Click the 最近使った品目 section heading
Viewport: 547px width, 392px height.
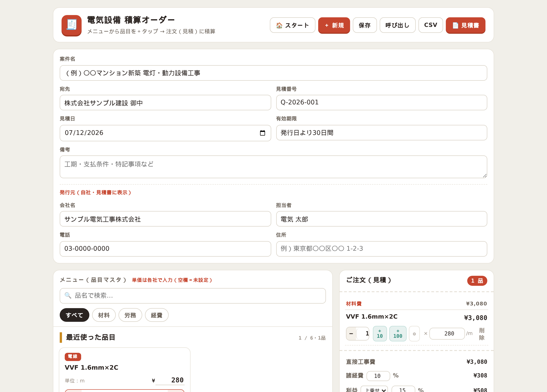pos(91,337)
